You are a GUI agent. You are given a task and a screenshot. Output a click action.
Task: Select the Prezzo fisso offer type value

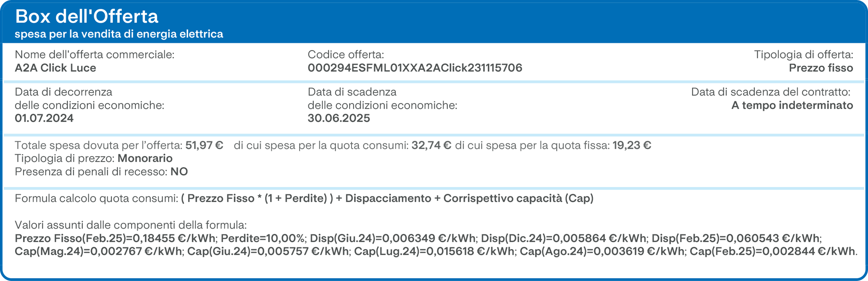click(x=821, y=68)
